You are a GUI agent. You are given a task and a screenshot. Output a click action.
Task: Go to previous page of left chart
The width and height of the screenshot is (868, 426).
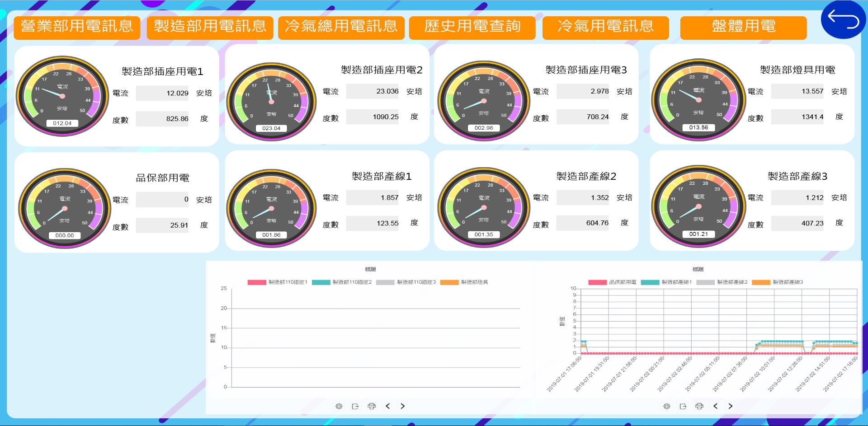pos(387,406)
